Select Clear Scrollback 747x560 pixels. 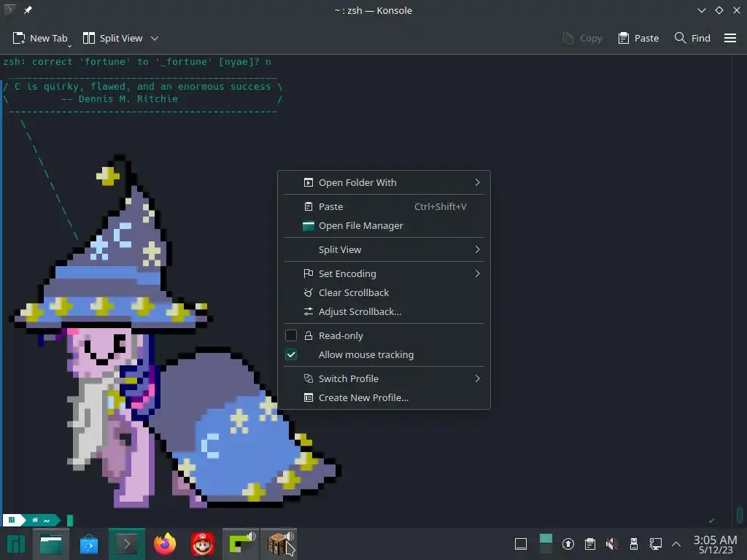pos(384,293)
